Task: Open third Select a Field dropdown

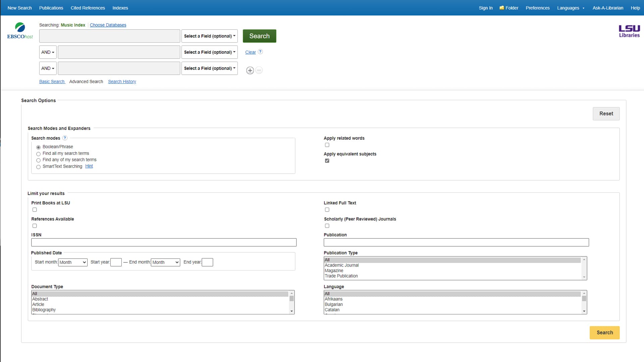Action: click(210, 68)
